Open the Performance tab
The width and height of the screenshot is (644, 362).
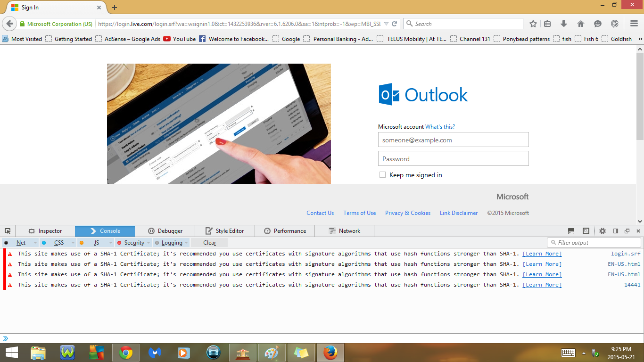[x=285, y=231]
